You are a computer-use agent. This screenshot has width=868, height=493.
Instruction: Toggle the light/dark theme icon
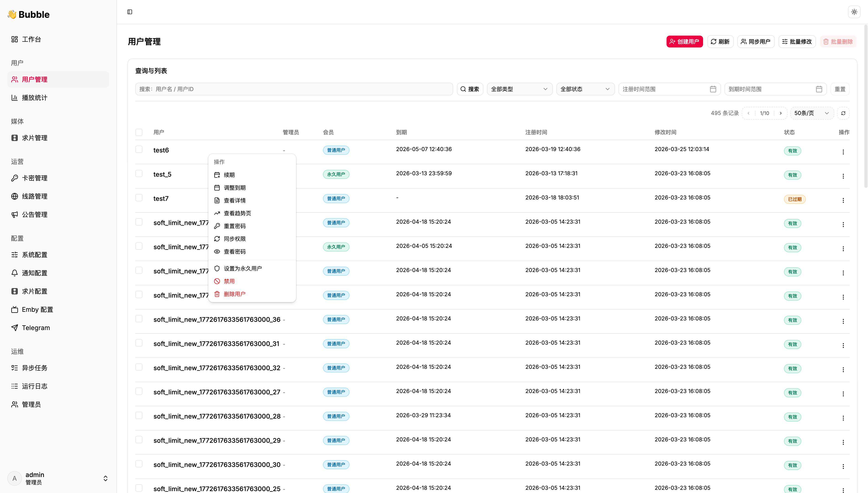pos(854,12)
